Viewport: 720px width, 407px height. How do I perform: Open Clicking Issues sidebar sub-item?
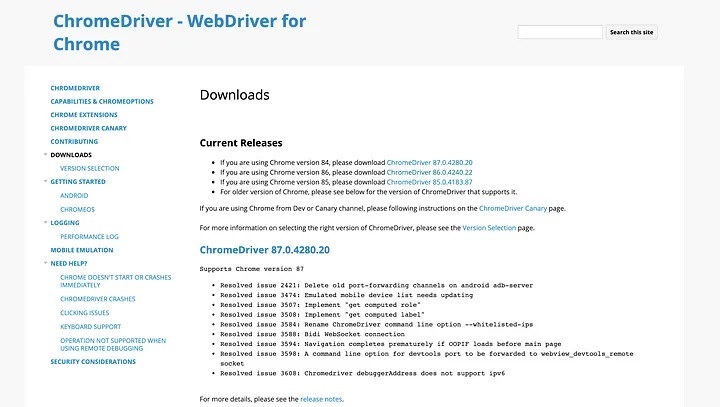tap(84, 313)
